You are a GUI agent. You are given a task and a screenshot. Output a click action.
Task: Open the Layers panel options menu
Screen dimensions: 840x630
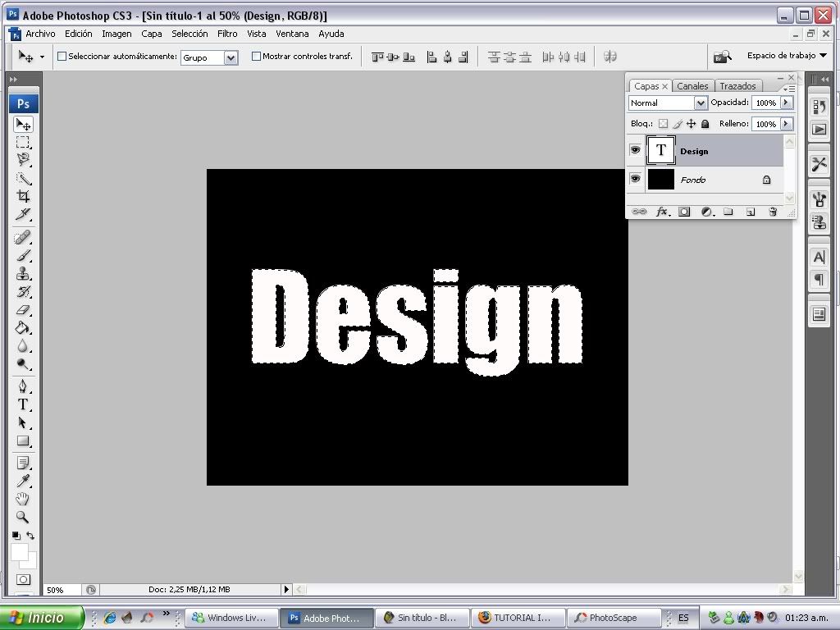[790, 89]
